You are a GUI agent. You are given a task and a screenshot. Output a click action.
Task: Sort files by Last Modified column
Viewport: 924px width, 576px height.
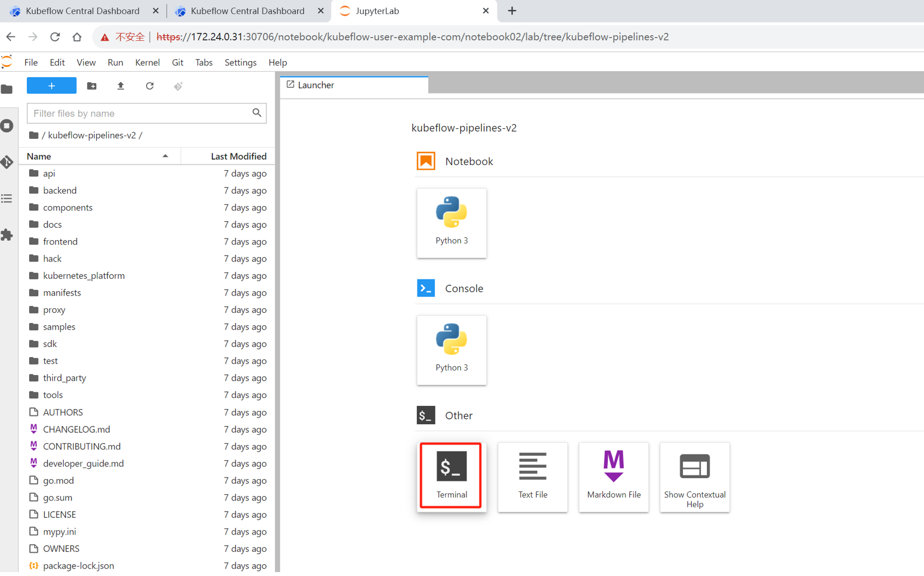click(x=228, y=156)
